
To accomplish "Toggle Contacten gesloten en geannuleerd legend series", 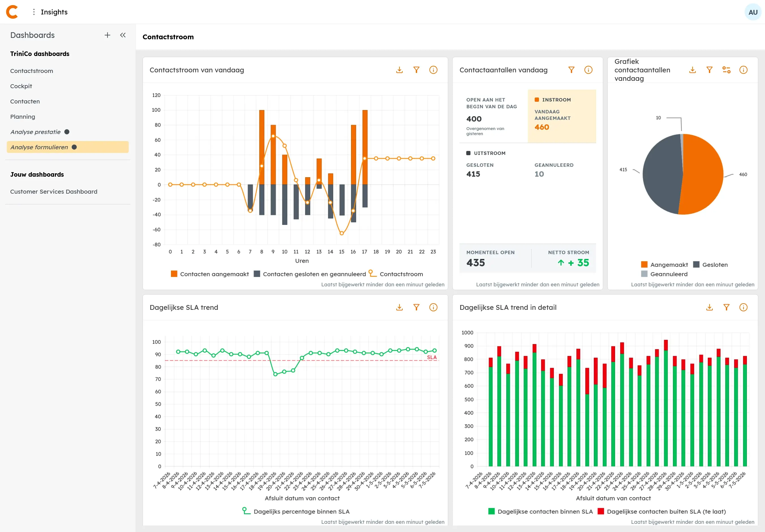I will tap(310, 274).
